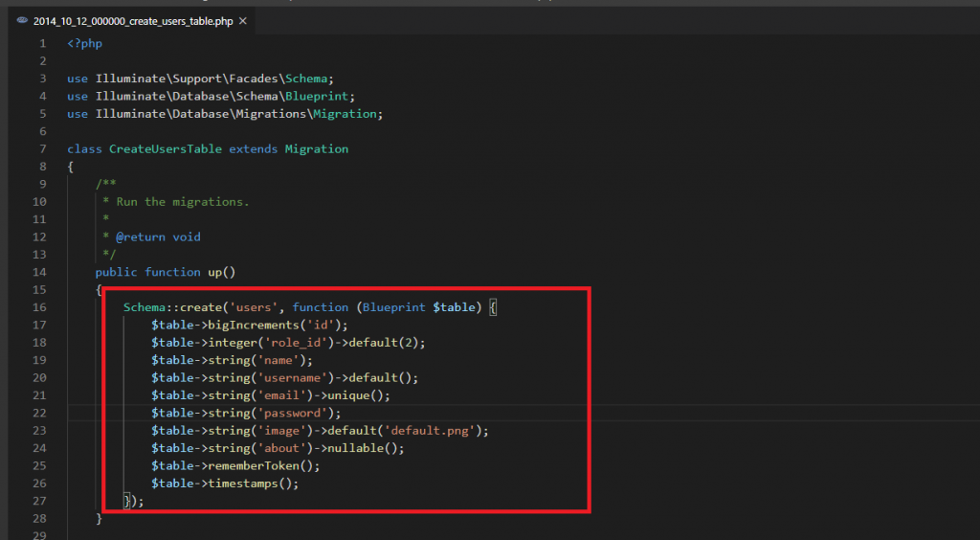The width and height of the screenshot is (980, 540).
Task: Click the PHP file icon on the tab
Action: (22, 19)
